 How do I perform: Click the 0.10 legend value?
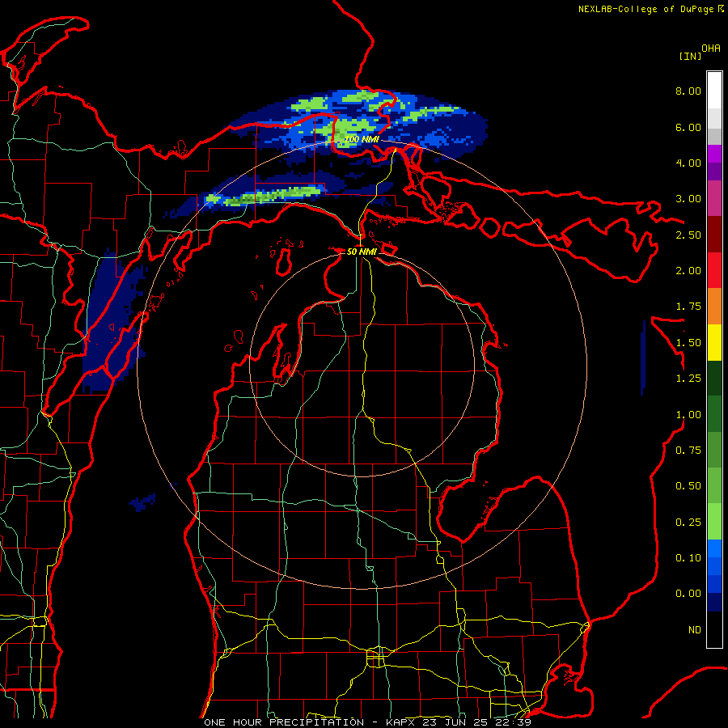pos(688,558)
